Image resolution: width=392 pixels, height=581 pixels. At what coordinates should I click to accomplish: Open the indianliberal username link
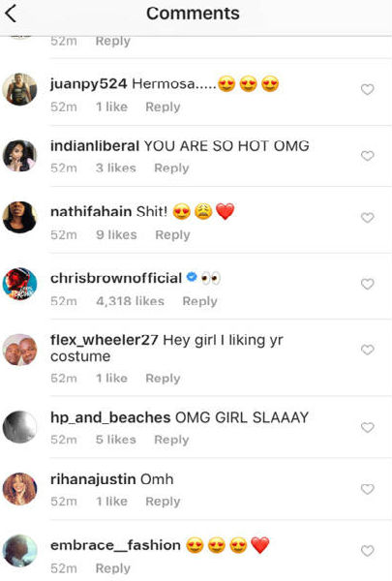coord(95,146)
